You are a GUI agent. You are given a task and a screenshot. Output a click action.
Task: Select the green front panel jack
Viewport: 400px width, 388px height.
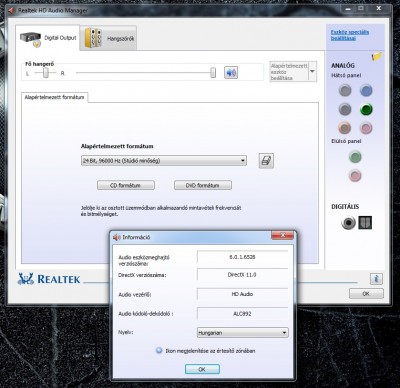click(x=355, y=157)
